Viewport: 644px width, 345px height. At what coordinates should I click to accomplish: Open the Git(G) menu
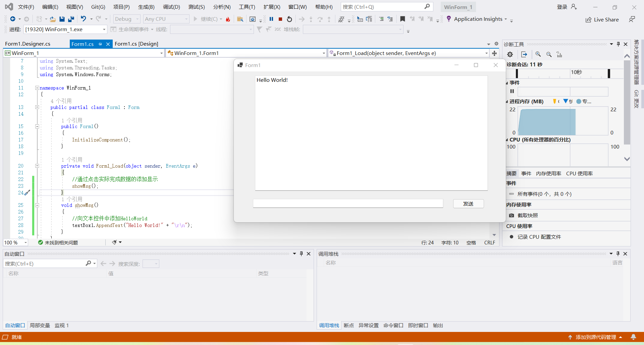tap(98, 7)
